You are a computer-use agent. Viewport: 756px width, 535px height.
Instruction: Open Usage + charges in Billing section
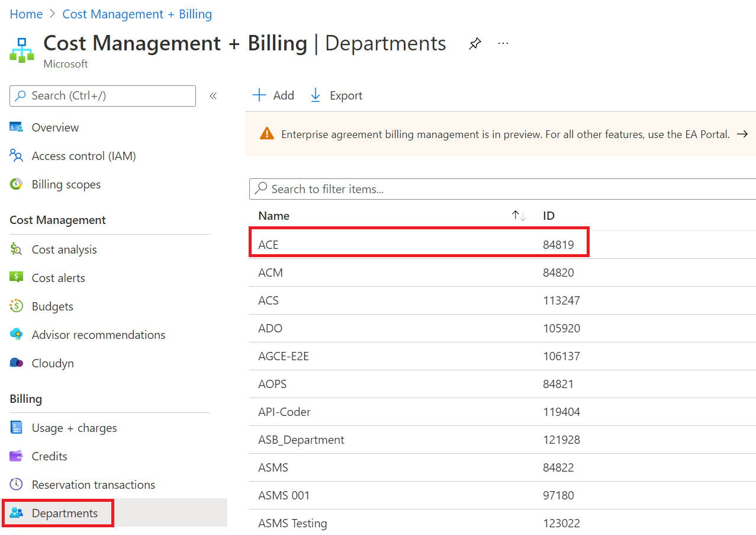point(74,428)
